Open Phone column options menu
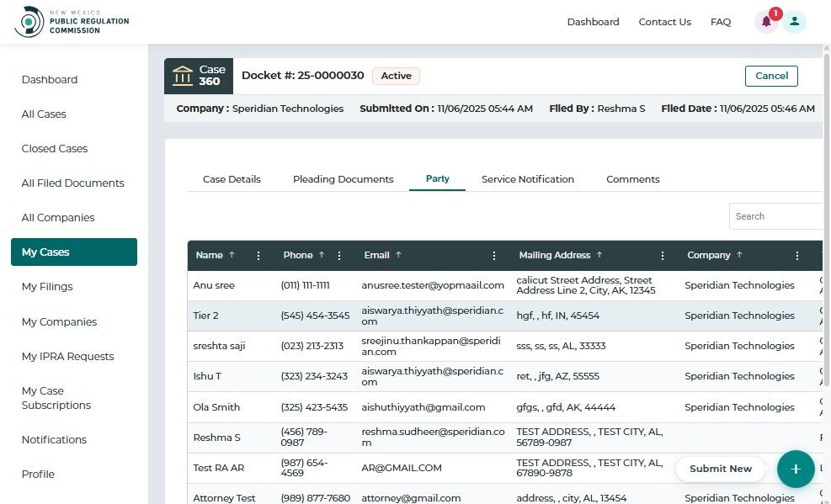 pyautogui.click(x=339, y=256)
